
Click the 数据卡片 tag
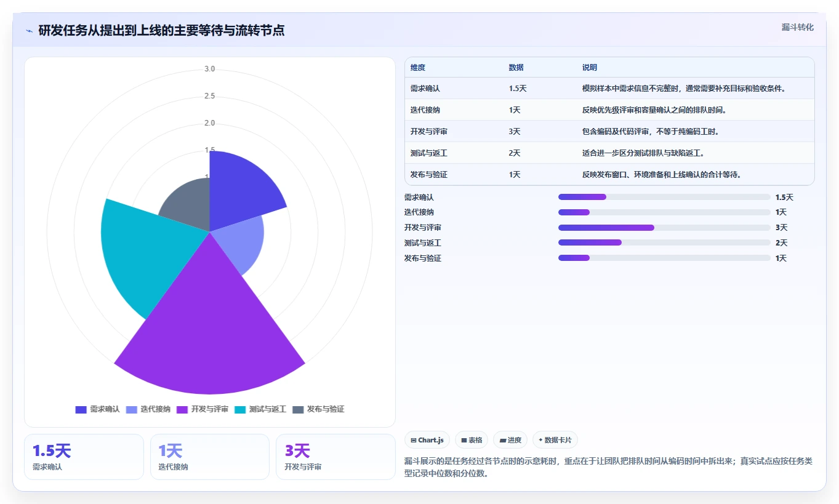pyautogui.click(x=555, y=440)
